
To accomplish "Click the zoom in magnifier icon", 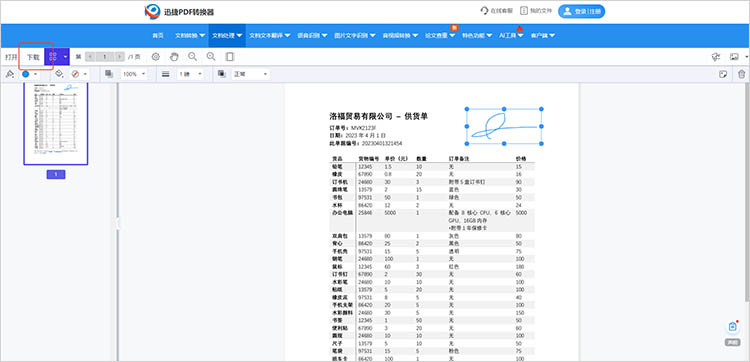I will [x=211, y=57].
